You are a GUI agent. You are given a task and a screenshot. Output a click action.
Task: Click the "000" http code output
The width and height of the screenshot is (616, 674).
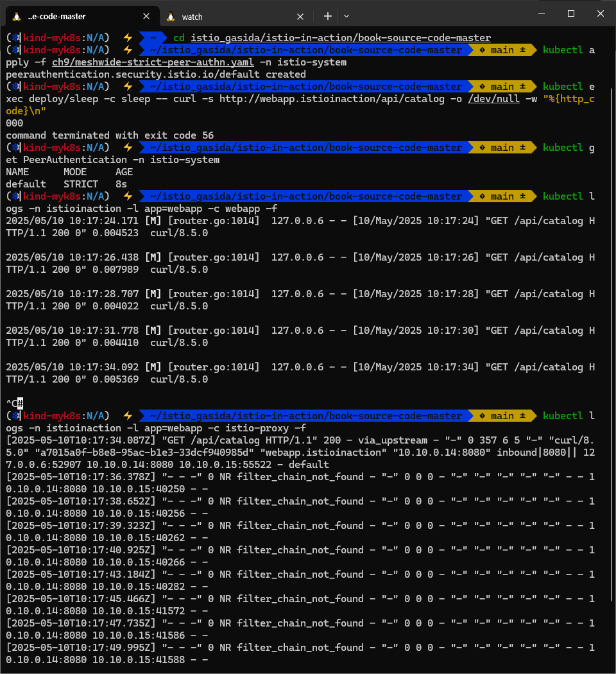pos(14,123)
